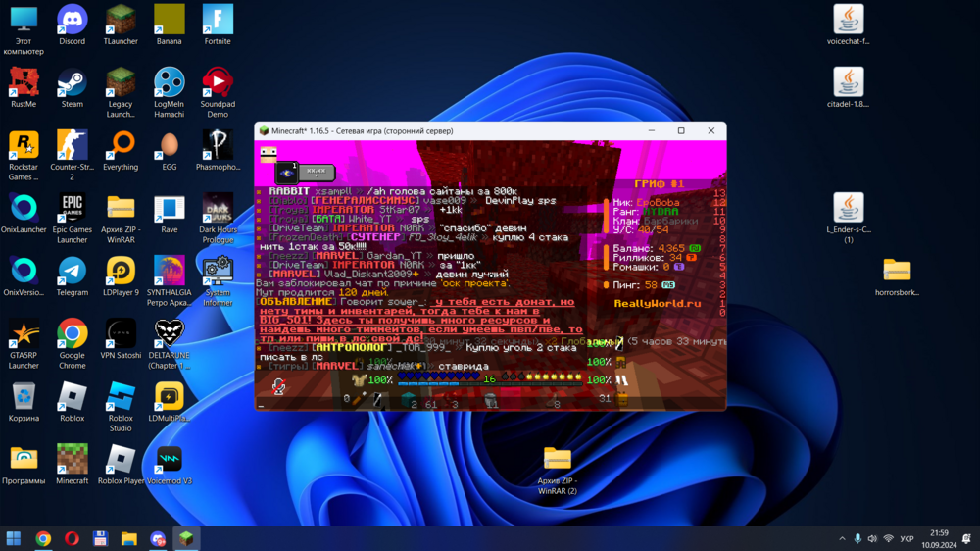Open Chrome from the taskbar

point(43,538)
